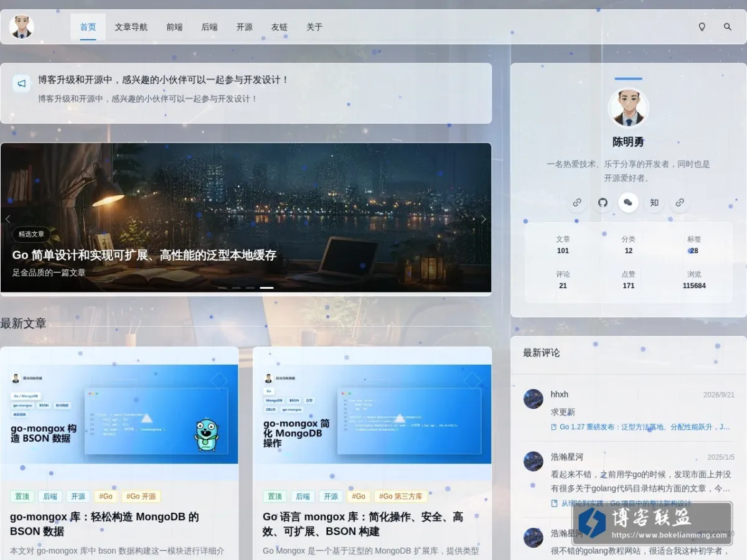Toggle the light bulb theme switch
747x560 pixels.
tap(702, 27)
